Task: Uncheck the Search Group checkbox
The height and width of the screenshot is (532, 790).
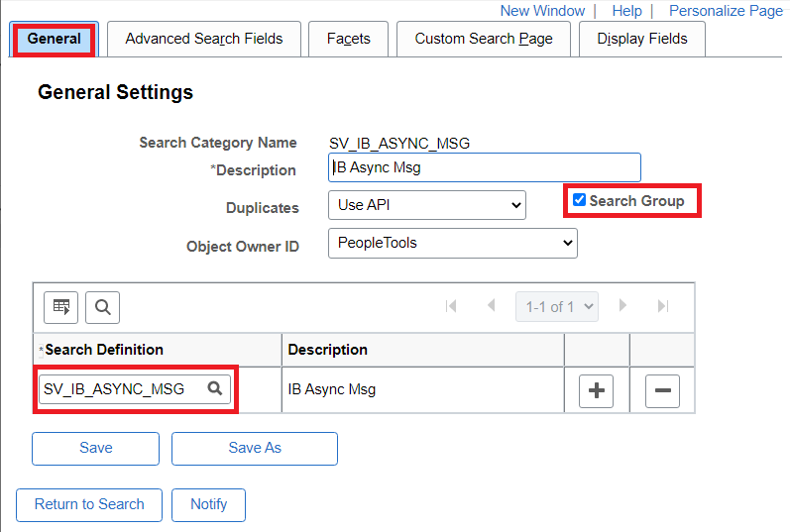Action: (x=580, y=200)
